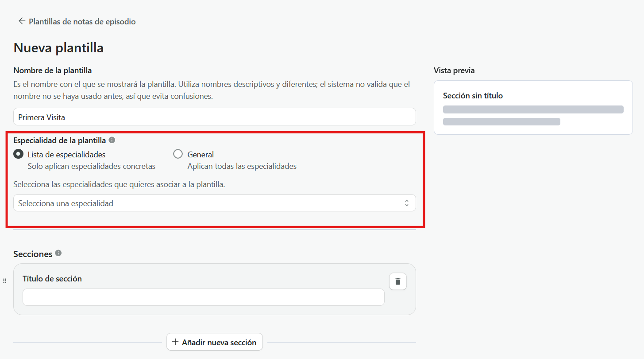The height and width of the screenshot is (359, 644).
Task: Click 'Solo aplican especialidades concretas' description
Action: tap(92, 167)
